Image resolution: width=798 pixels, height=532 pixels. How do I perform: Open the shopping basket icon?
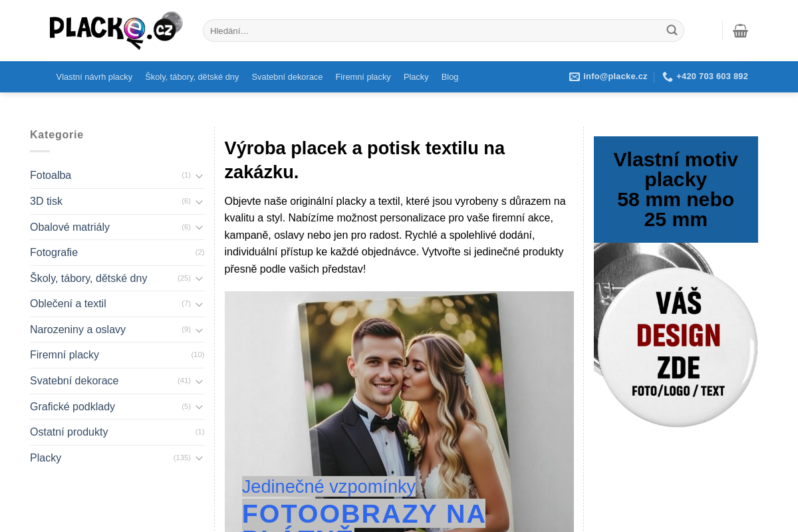(x=739, y=30)
